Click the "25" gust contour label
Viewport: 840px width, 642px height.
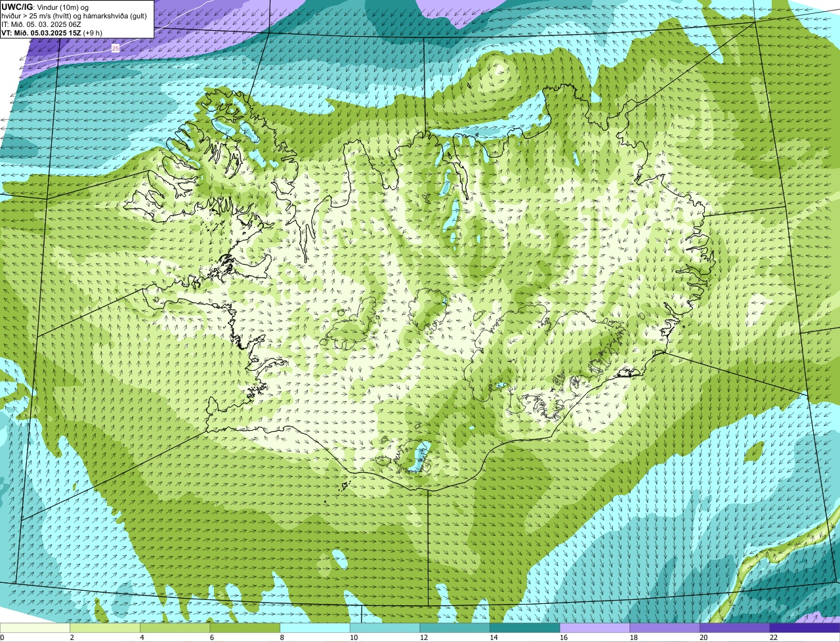tap(115, 49)
